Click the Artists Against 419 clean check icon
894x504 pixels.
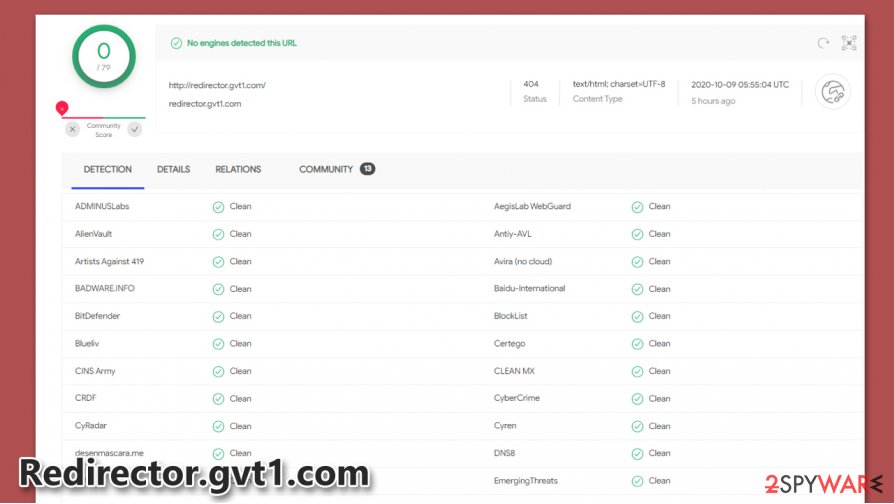pos(218,262)
